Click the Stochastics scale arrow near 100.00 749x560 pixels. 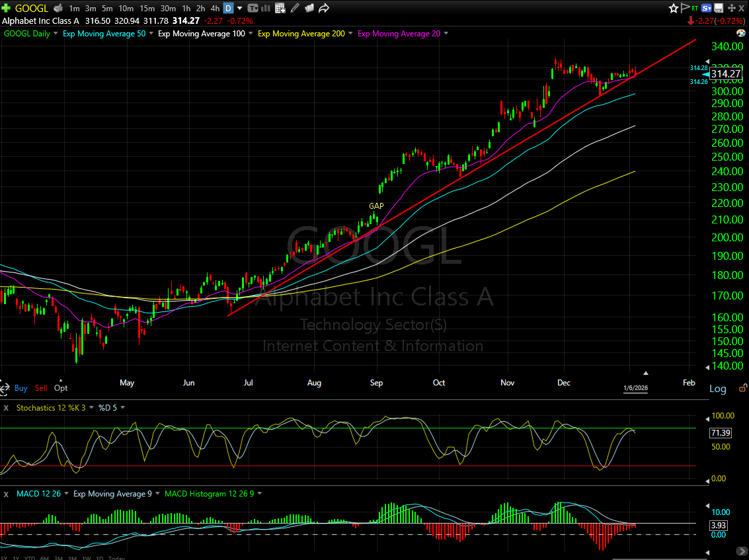click(707, 419)
